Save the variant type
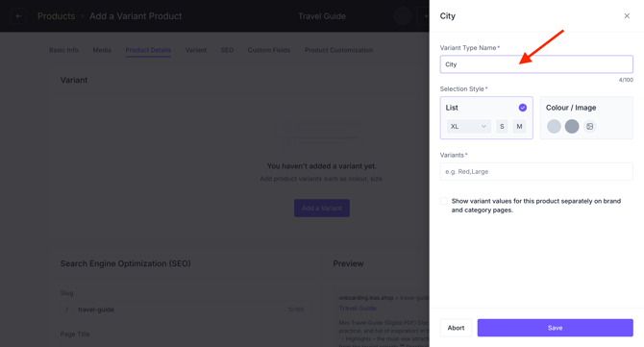 pyautogui.click(x=555, y=328)
